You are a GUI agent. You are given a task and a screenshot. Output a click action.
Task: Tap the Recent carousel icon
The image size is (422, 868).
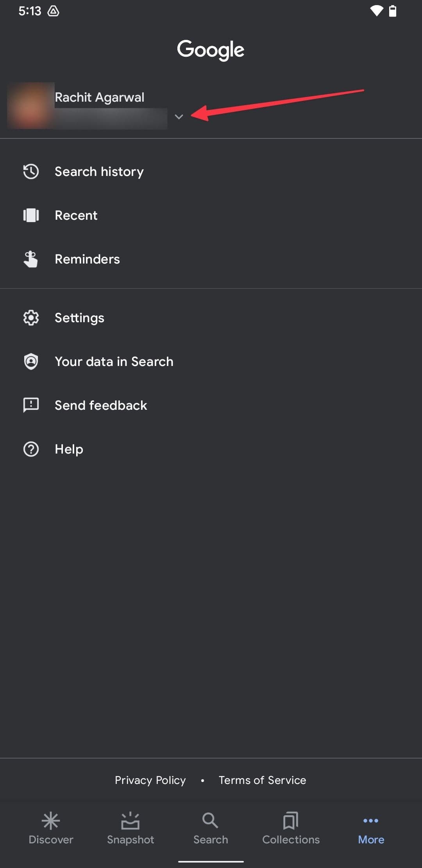(31, 215)
